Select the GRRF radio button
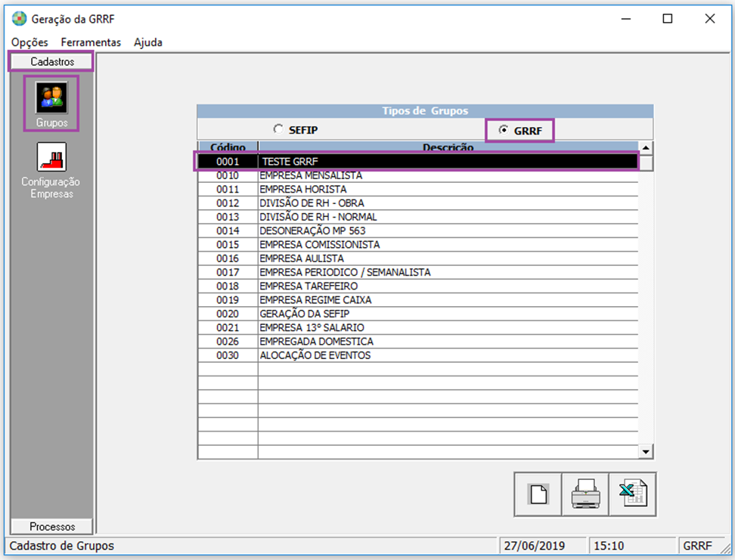Screen dimensions: 735x560 pos(504,130)
